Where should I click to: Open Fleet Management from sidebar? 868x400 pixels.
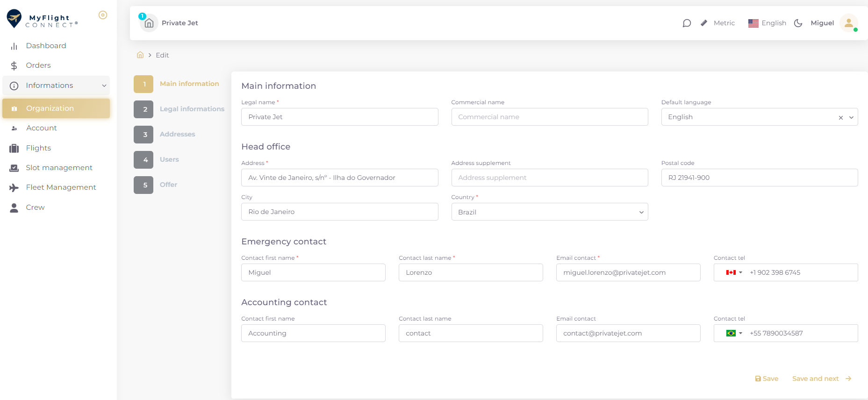tap(61, 187)
